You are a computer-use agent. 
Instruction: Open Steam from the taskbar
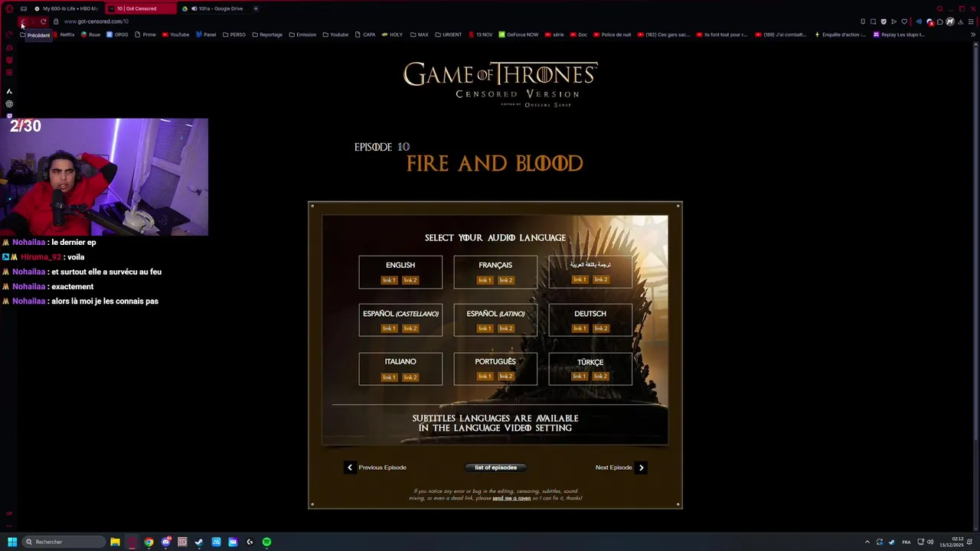(x=199, y=542)
